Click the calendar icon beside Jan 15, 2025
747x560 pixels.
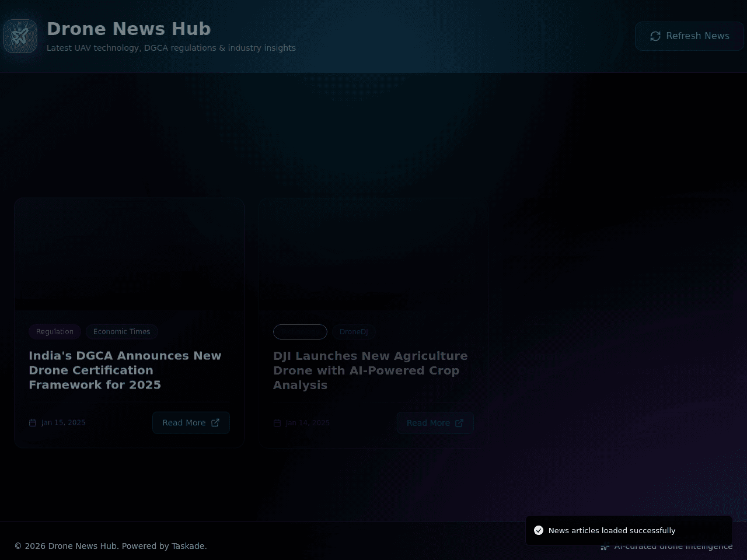pos(33,423)
